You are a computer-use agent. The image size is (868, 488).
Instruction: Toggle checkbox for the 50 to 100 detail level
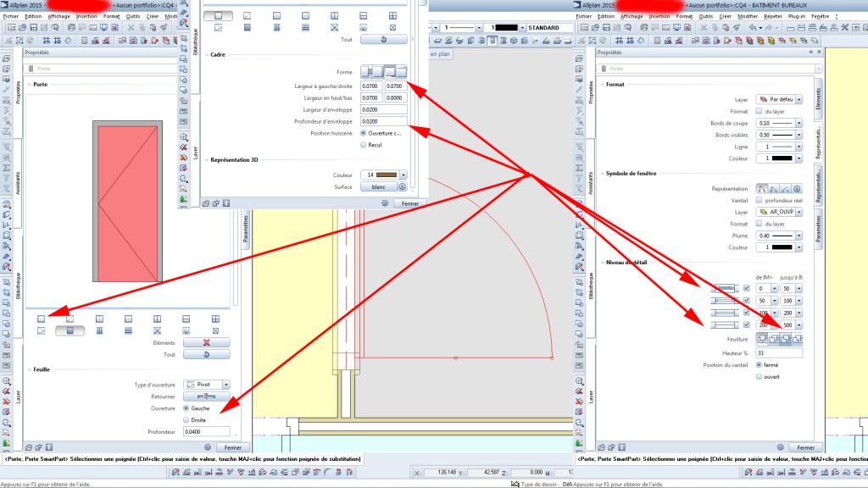click(746, 301)
